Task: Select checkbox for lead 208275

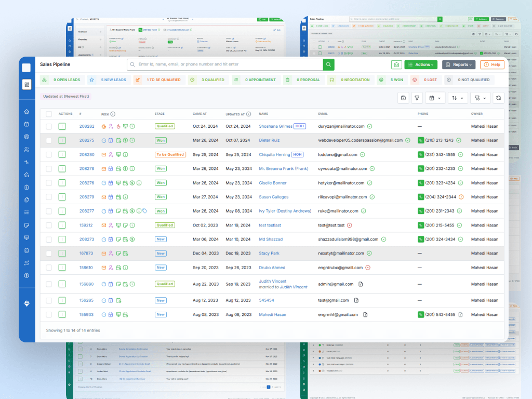Action: (49, 140)
